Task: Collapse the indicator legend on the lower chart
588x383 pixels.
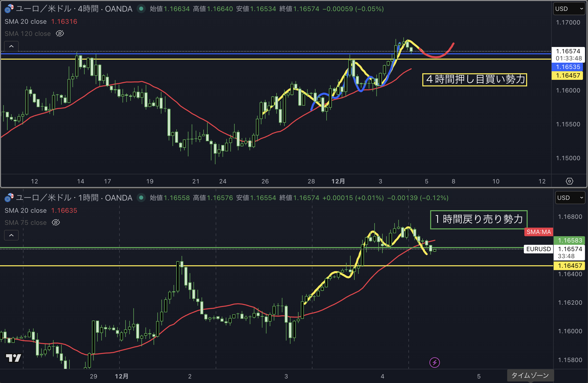Action: 11,235
